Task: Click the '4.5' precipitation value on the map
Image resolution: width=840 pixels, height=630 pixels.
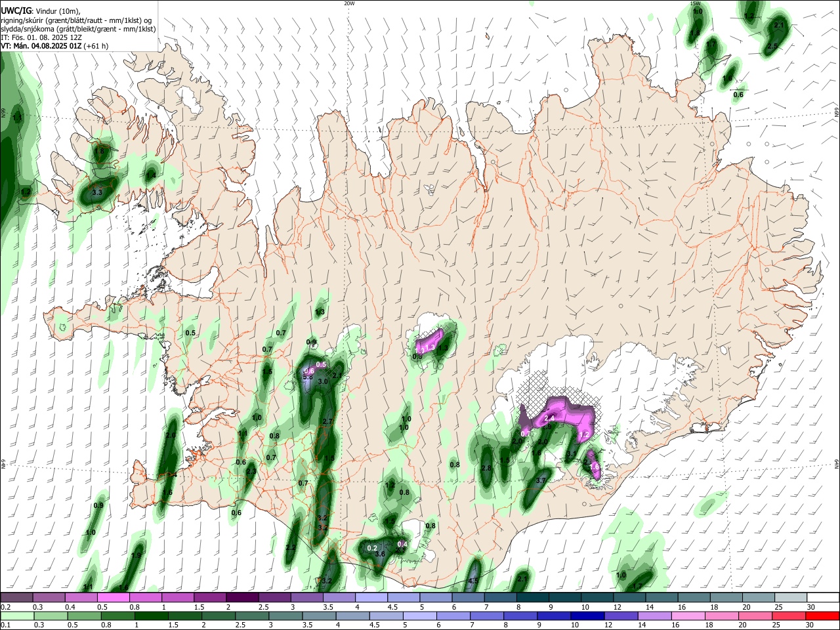Action: click(x=473, y=581)
